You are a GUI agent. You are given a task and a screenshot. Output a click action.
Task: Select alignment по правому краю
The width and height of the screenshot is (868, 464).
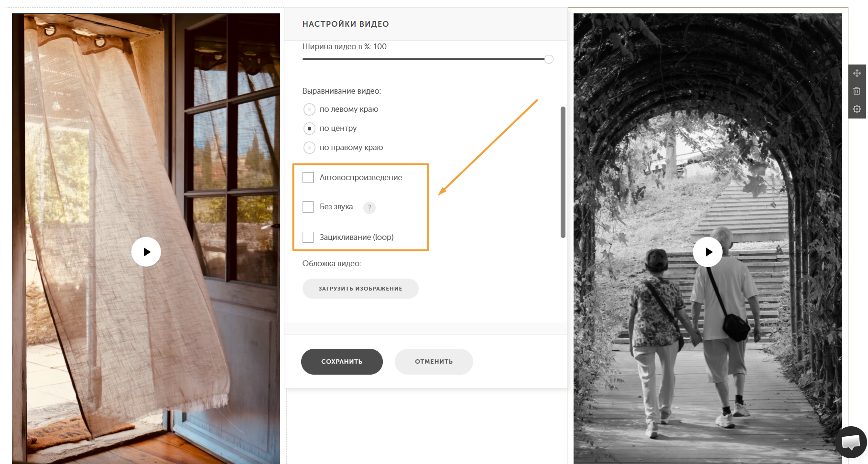pos(309,148)
